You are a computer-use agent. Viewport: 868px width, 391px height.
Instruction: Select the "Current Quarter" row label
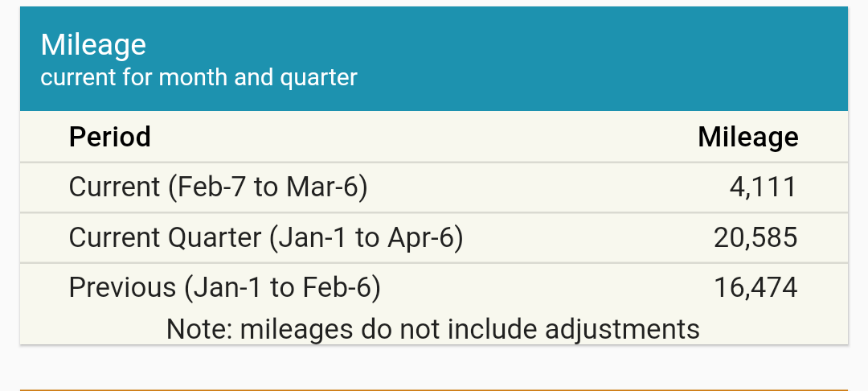coord(165,238)
